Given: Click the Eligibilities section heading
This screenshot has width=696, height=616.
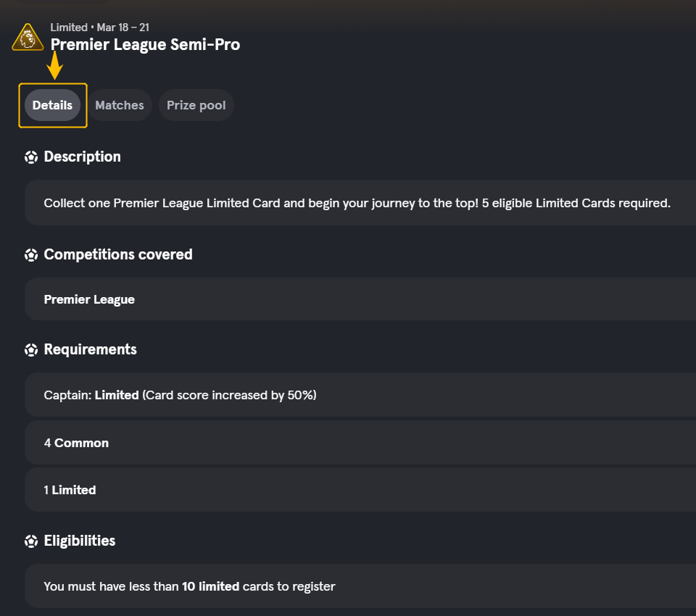Looking at the screenshot, I should coord(80,541).
